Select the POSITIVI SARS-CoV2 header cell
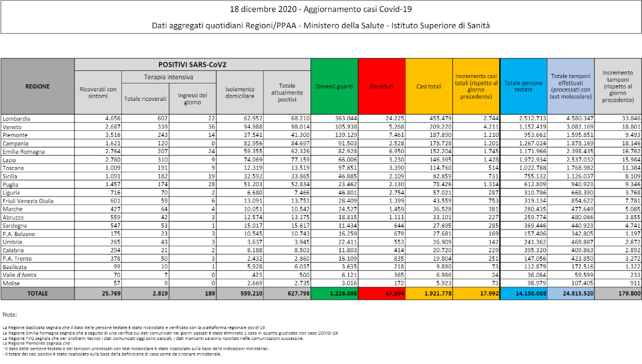Viewport: 642px width, 364px height. tap(192, 65)
